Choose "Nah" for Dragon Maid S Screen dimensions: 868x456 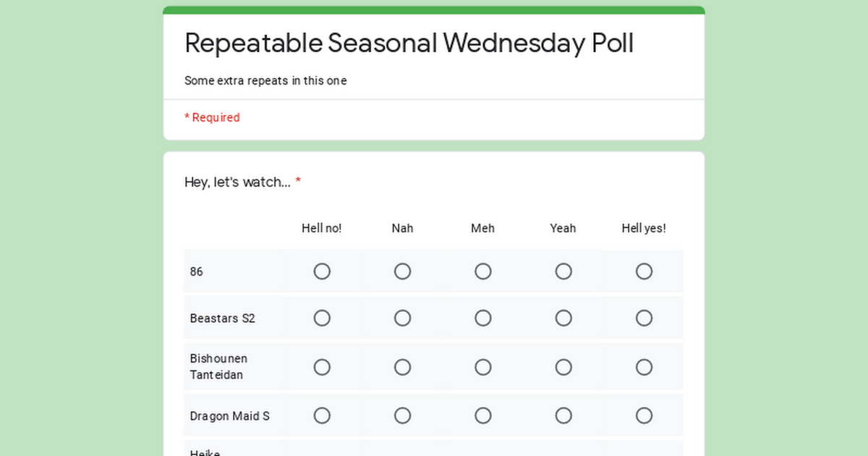tap(402, 415)
